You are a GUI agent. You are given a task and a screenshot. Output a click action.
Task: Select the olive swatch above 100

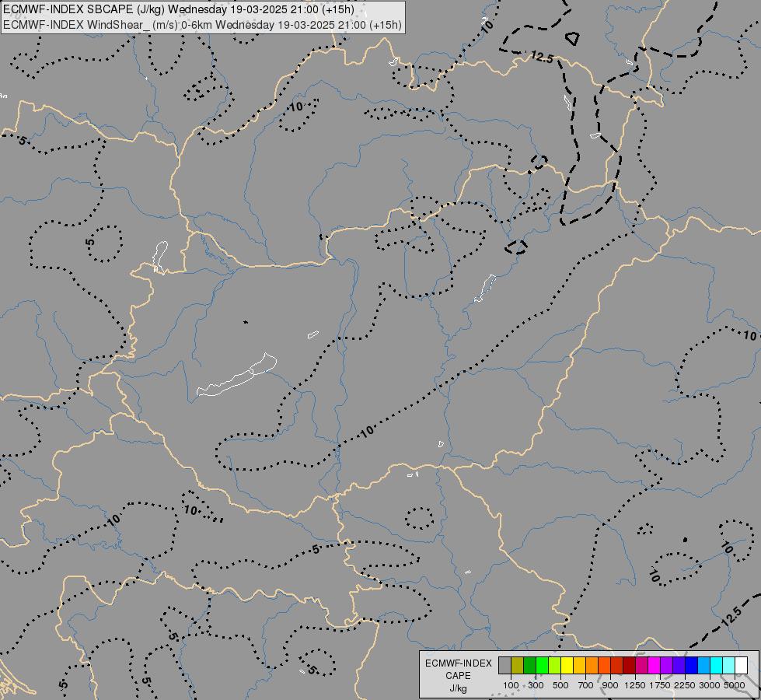click(518, 666)
